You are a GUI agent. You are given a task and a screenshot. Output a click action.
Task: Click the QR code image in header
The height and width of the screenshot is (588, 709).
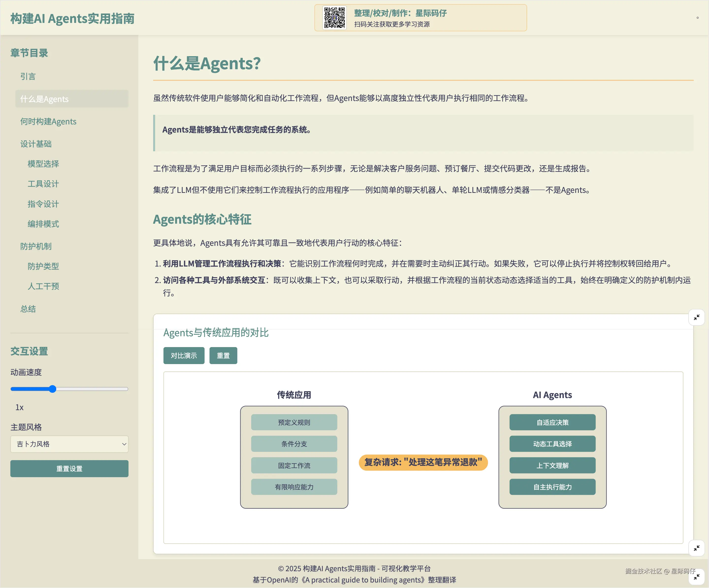coord(334,18)
